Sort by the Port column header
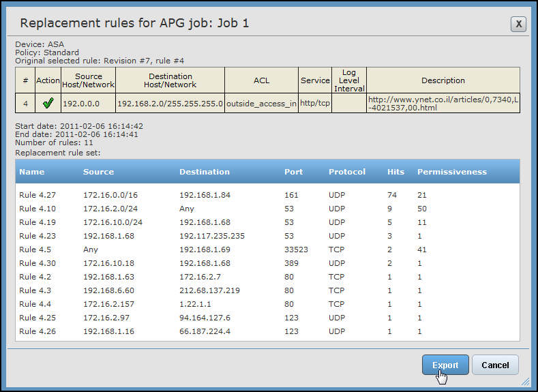Viewport: 538px width, 392px height. point(293,172)
